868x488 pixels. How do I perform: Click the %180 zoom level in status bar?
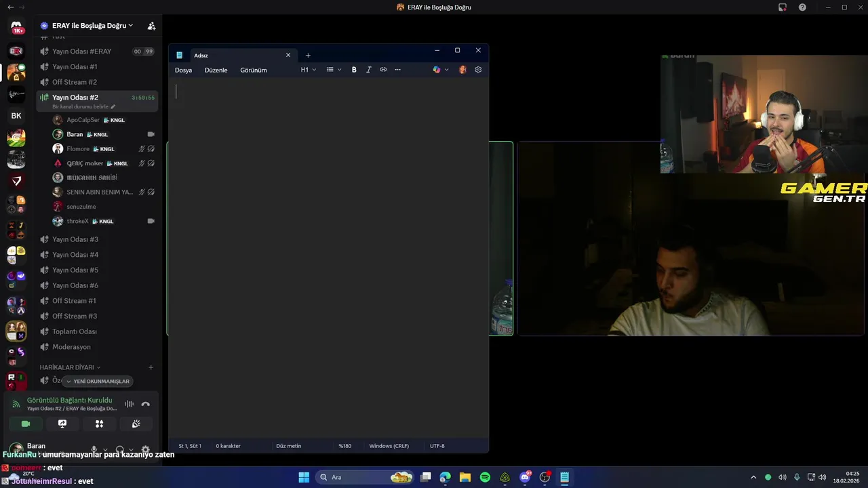pos(344,446)
